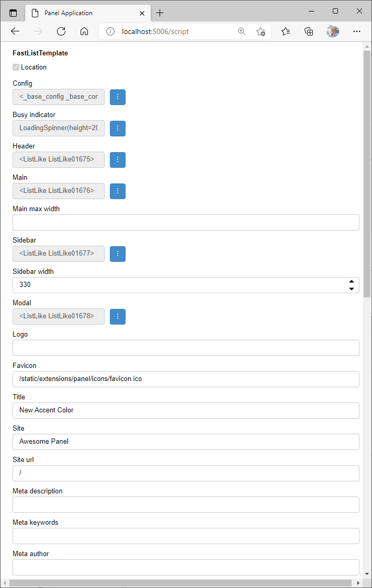
Task: Open the options for Busy indicator
Action: pos(117,128)
